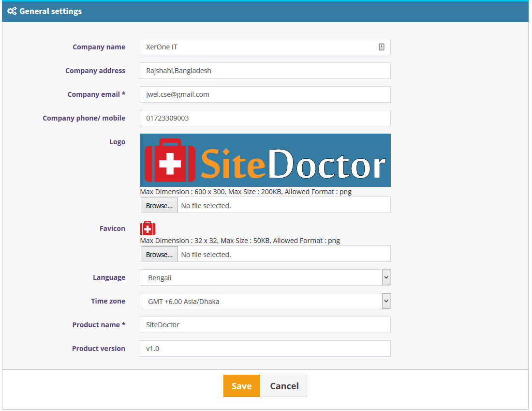
Task: Open the Language dropdown
Action: pos(265,277)
